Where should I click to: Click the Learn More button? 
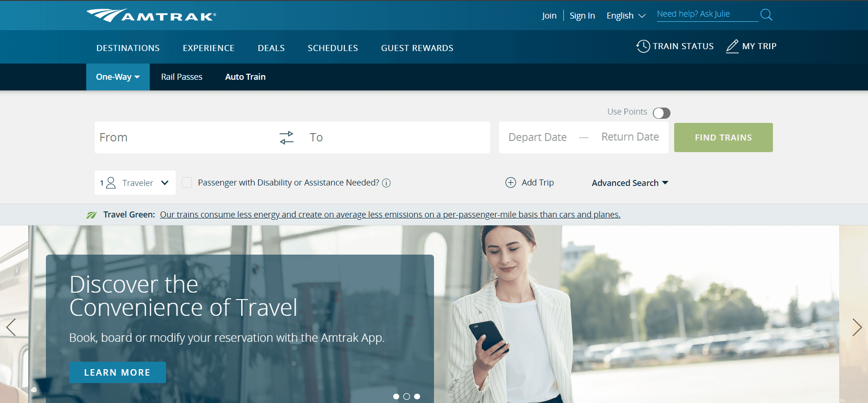tap(117, 372)
